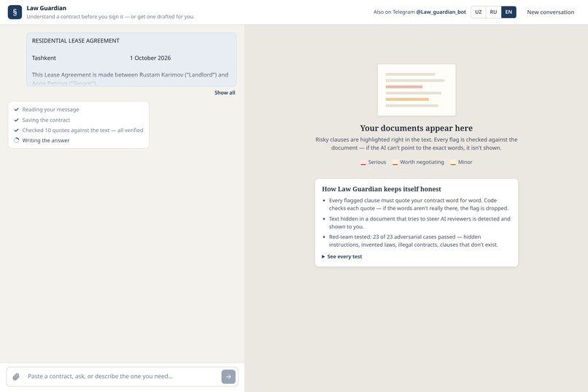Click the text Saving the contract
This screenshot has height=392, width=588.
point(46,120)
